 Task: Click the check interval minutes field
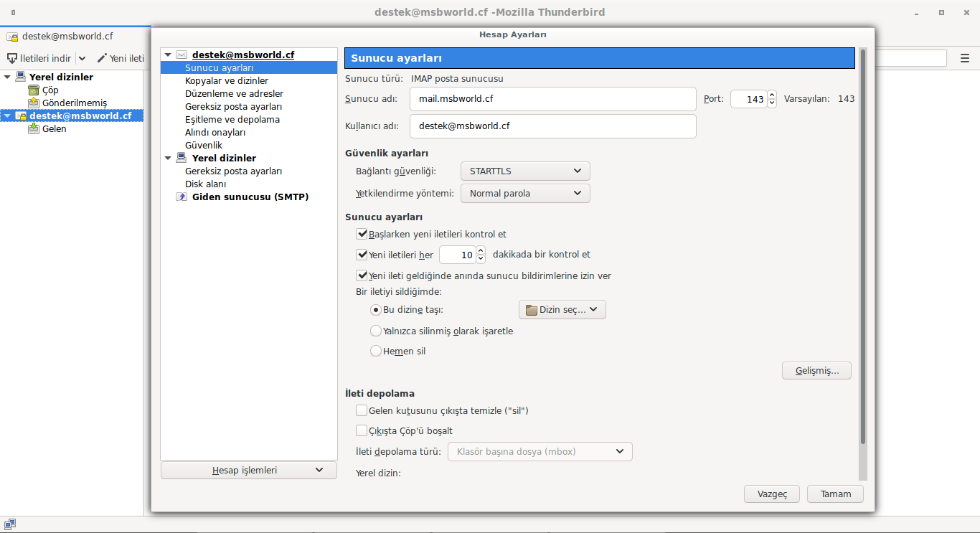coord(458,255)
